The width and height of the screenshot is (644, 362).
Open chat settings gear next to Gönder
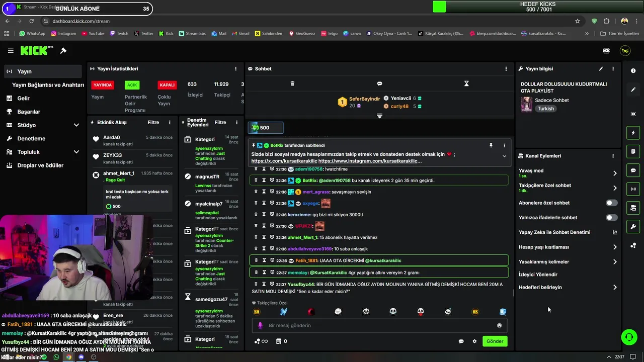474,341
